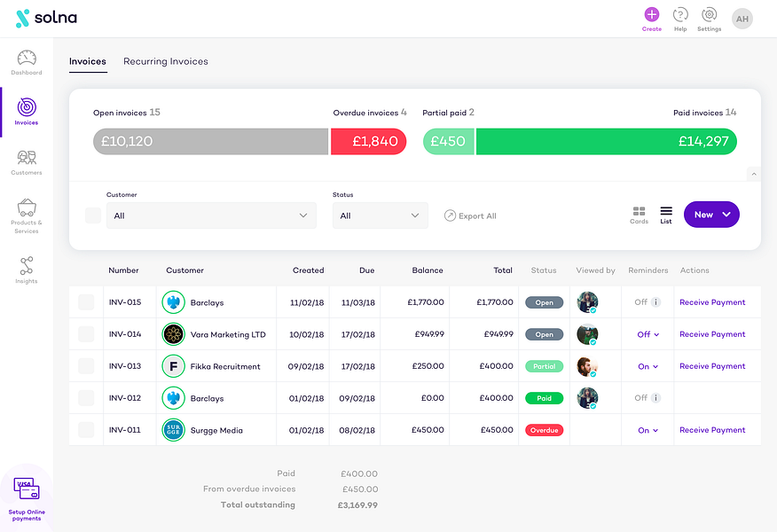Click Fikka Recruitment F logo

tap(174, 366)
